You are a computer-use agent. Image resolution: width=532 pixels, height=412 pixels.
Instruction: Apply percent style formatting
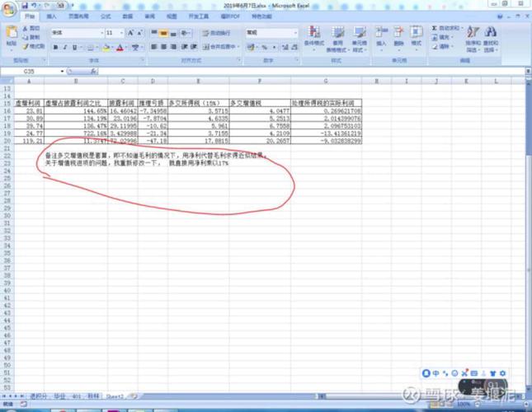coord(264,48)
